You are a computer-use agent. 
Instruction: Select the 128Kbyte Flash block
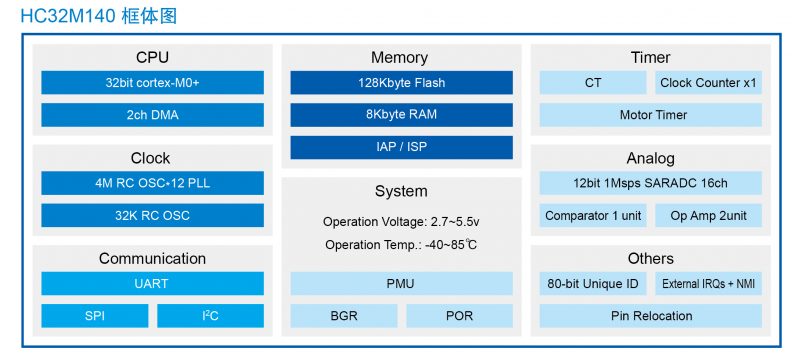pos(402,83)
